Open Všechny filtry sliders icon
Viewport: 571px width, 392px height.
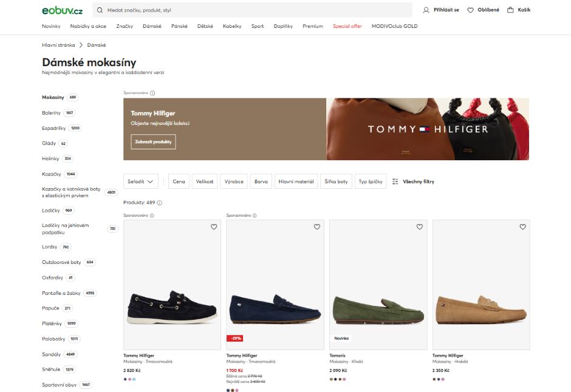click(x=395, y=181)
